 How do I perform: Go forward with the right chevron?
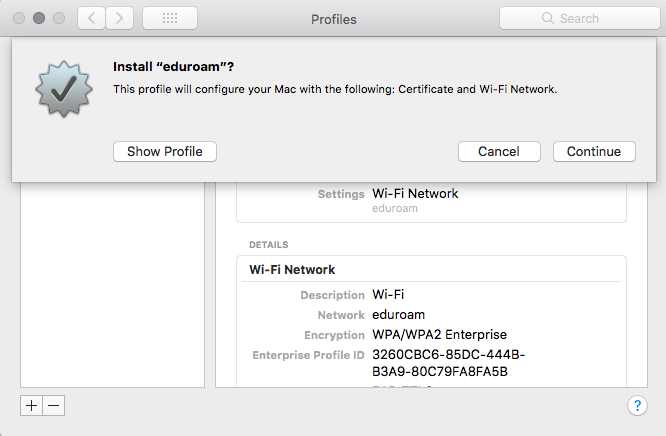click(119, 18)
